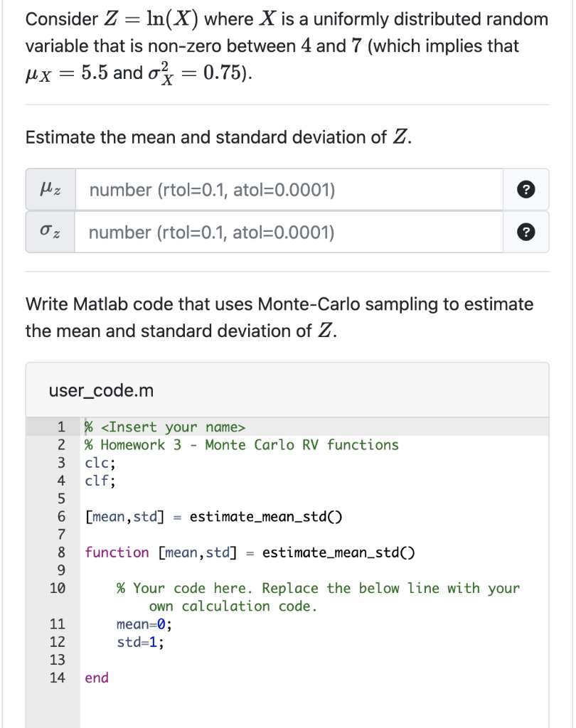
Task: Click the help icon beside the σz field
Action: (x=526, y=232)
